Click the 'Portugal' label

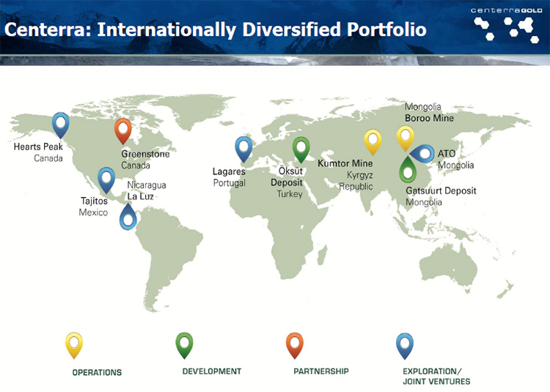230,183
